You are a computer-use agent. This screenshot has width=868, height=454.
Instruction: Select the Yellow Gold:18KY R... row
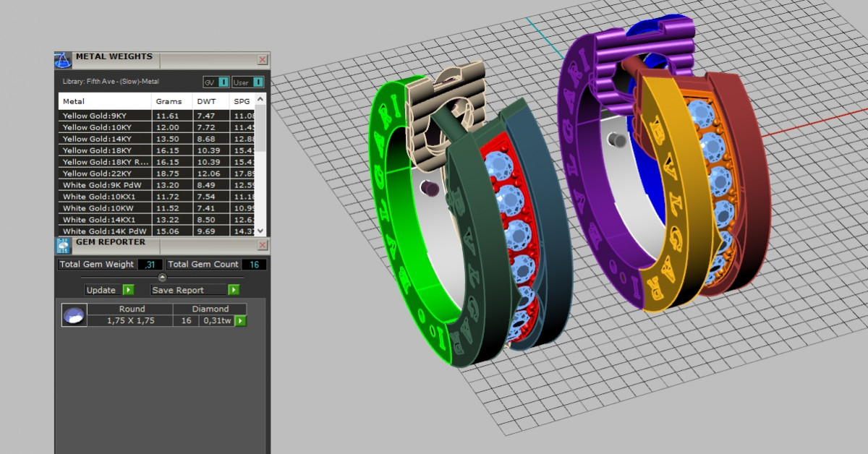[158, 162]
